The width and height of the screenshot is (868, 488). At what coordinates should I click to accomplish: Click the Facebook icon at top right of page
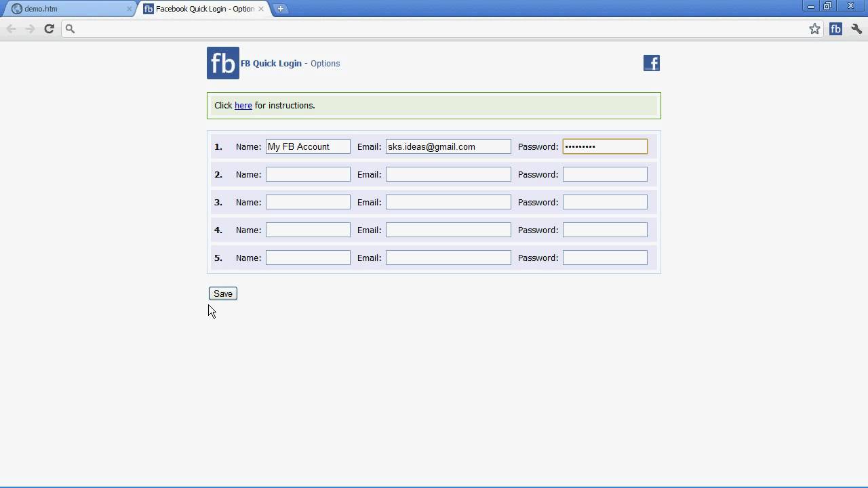652,62
